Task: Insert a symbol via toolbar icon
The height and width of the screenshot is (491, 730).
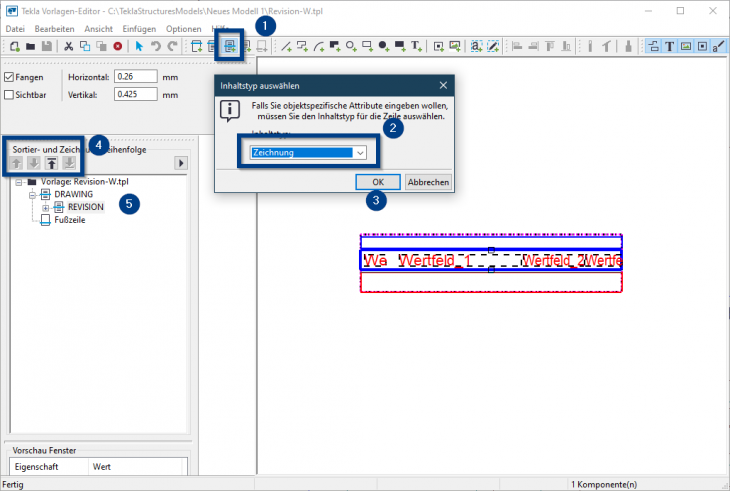Action: tap(438, 46)
